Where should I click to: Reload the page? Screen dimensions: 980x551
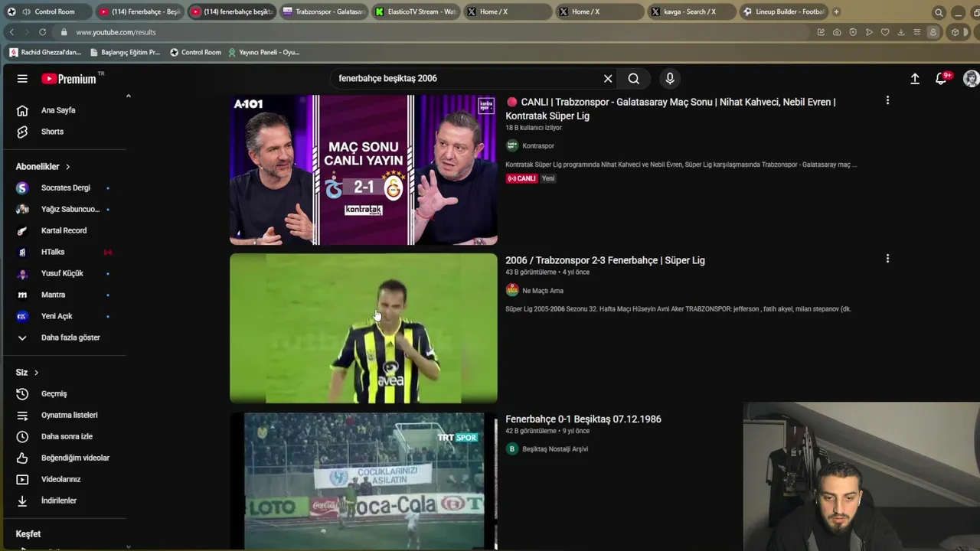[42, 32]
